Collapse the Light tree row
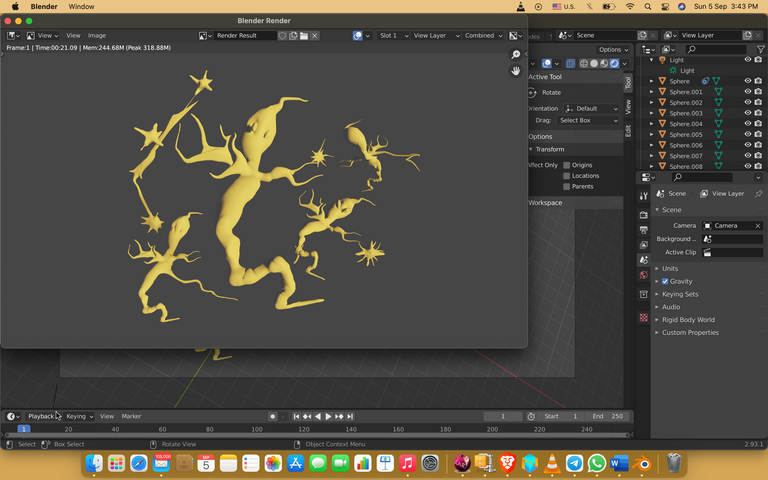The height and width of the screenshot is (480, 768). (x=651, y=60)
